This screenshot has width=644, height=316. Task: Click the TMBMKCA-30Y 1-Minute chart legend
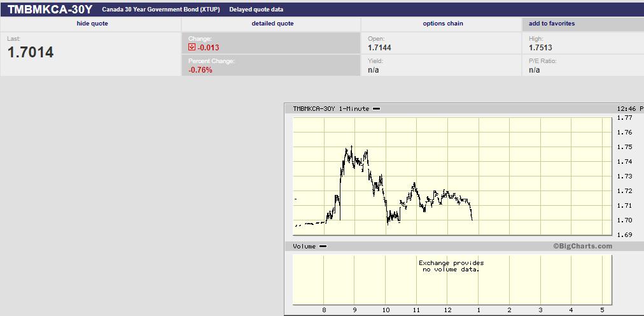(337, 108)
